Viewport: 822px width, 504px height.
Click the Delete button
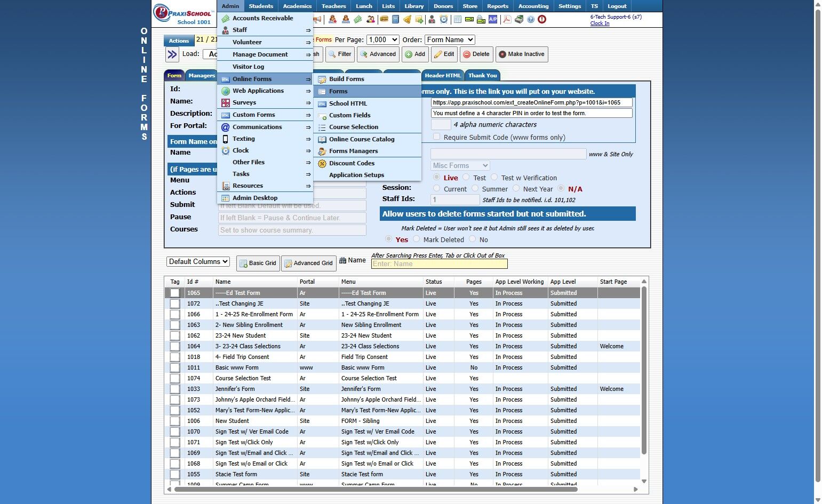[476, 54]
